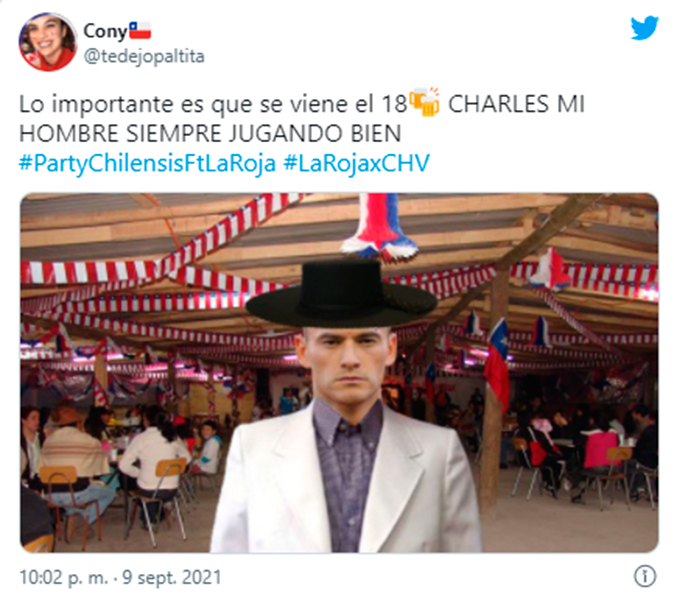
Task: Open hashtag #PartyChilensisFtLaRoja
Action: pos(147,163)
